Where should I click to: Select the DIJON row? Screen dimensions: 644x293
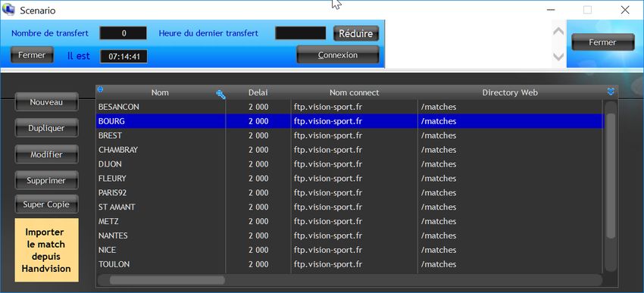tap(349, 164)
